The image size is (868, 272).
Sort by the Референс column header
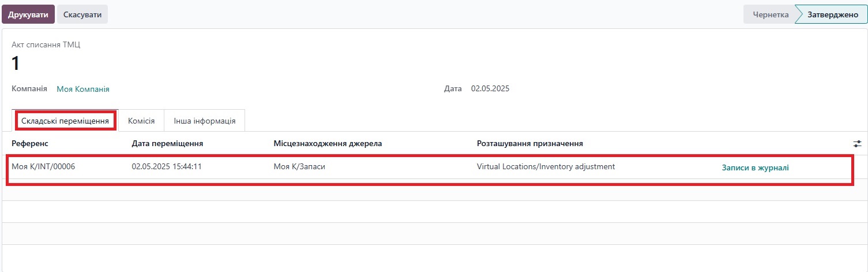coord(30,143)
